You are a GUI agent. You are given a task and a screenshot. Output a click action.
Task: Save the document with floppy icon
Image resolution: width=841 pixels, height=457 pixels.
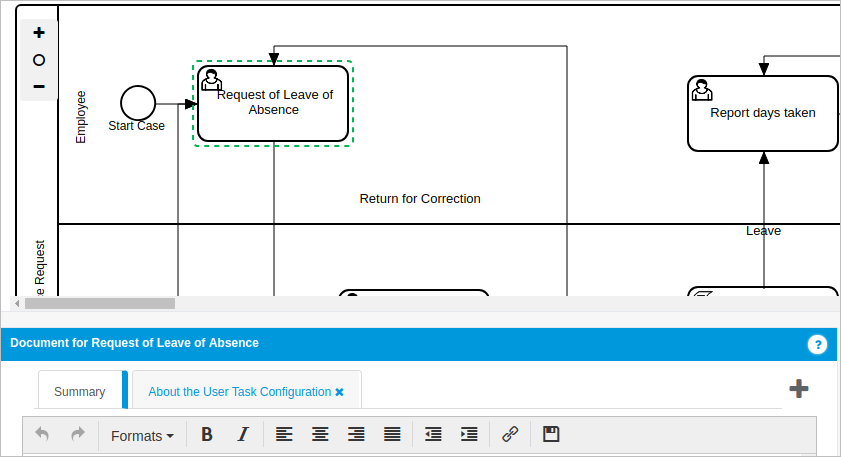(550, 434)
